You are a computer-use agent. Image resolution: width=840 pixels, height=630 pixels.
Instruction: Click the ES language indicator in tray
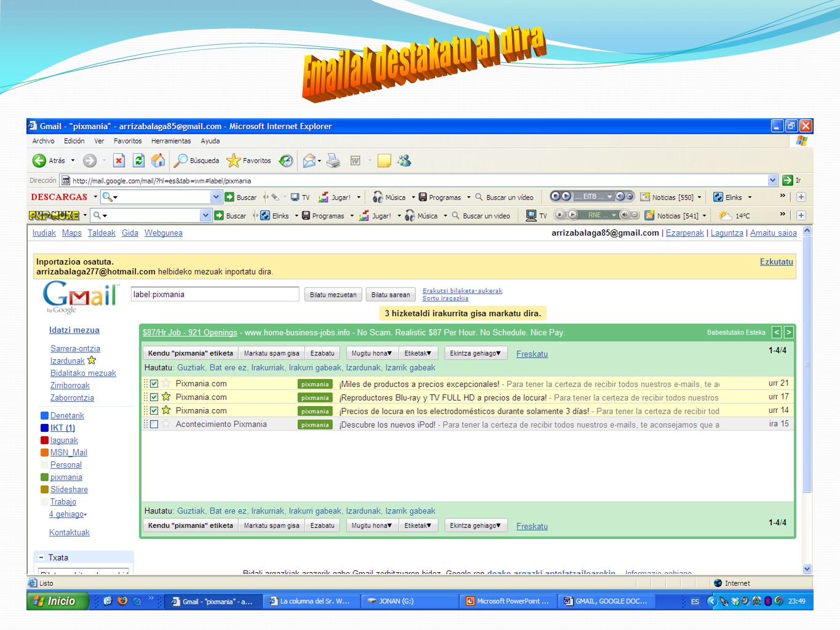695,601
